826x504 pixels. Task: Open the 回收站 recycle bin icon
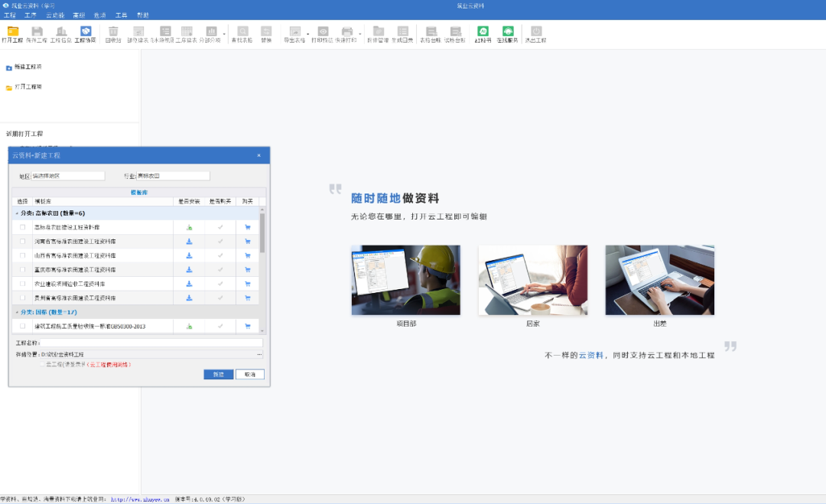(113, 34)
